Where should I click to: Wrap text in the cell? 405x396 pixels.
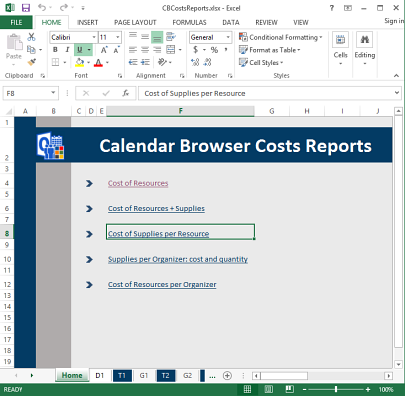(171, 36)
